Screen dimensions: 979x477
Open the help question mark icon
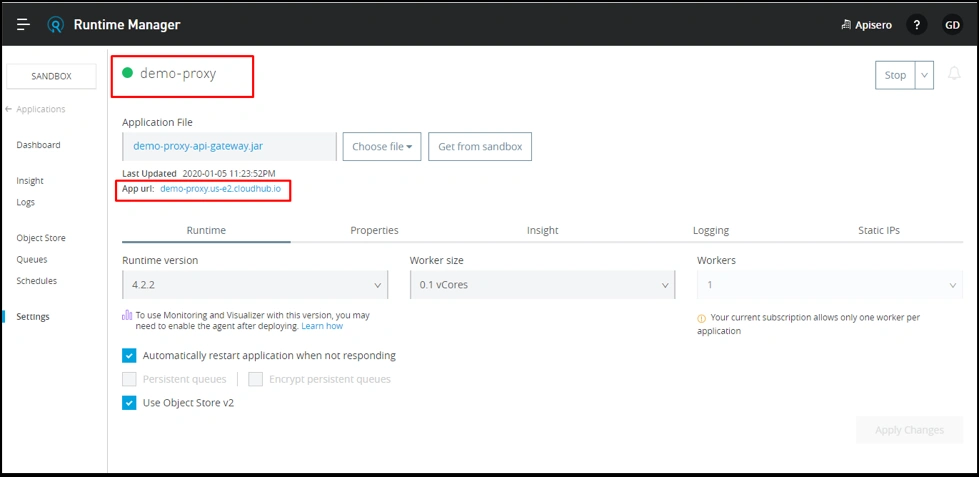pyautogui.click(x=916, y=25)
